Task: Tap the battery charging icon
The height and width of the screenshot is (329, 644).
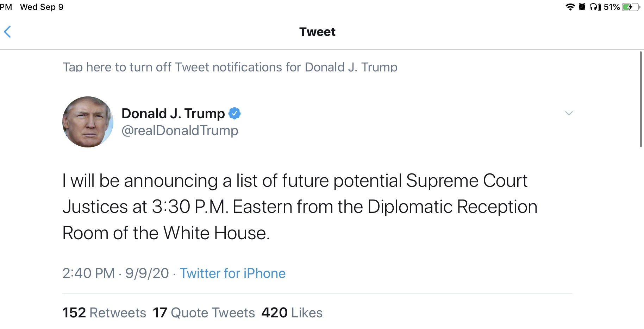Action: pos(631,7)
